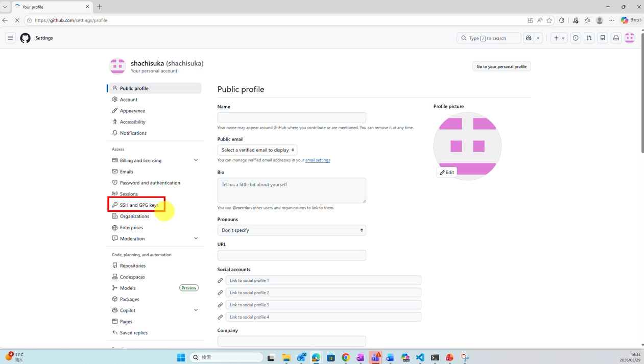This screenshot has width=644, height=364.
Task: Click the Link to social profile 2 field
Action: [x=323, y=293]
